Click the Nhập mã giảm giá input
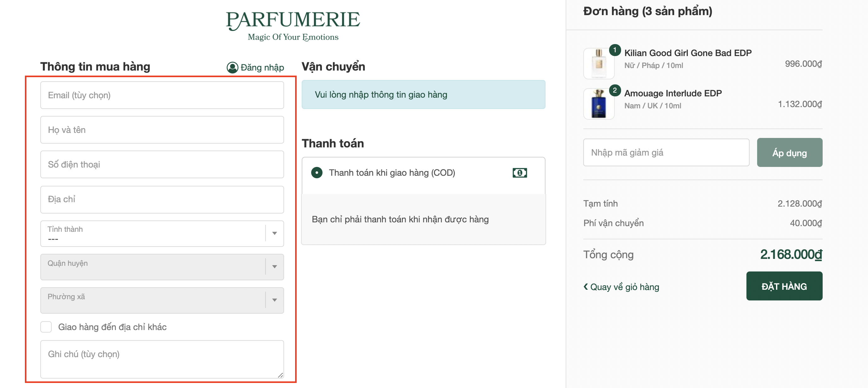Image resolution: width=868 pixels, height=388 pixels. tap(666, 152)
